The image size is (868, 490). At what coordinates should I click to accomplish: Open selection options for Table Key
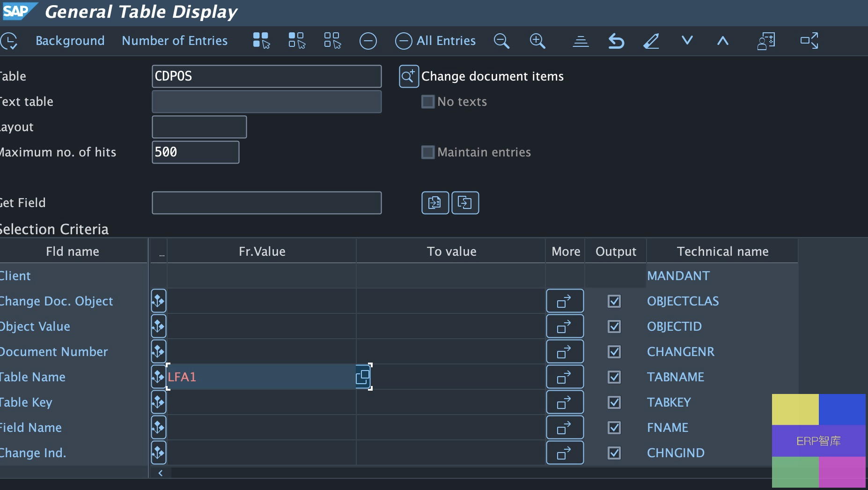click(159, 402)
